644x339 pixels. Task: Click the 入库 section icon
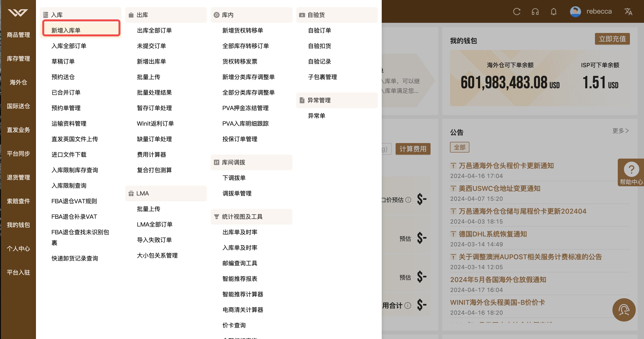(x=45, y=15)
